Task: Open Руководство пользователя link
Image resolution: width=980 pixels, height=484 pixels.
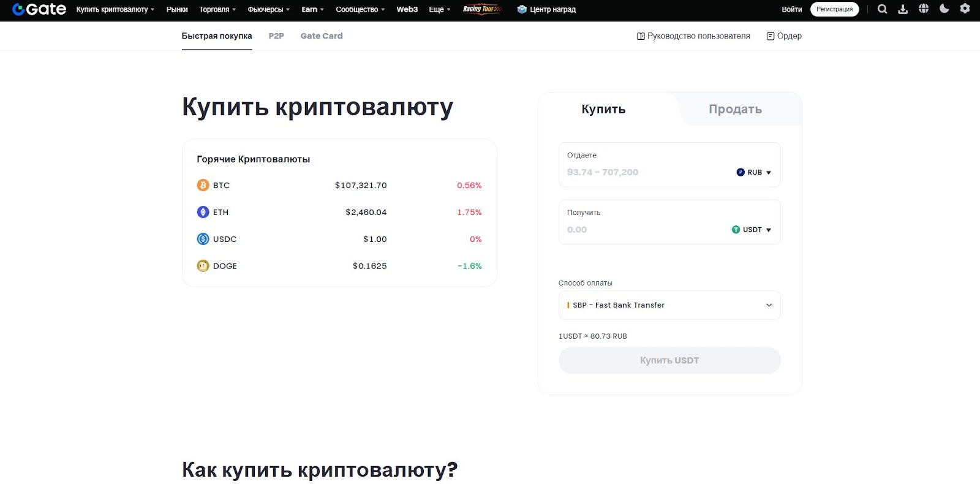Action: click(693, 36)
